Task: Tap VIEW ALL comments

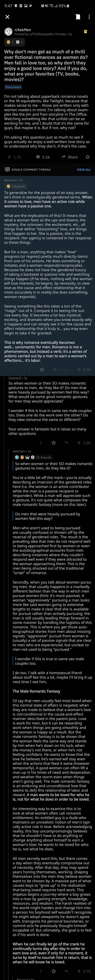Action: [84, 170]
